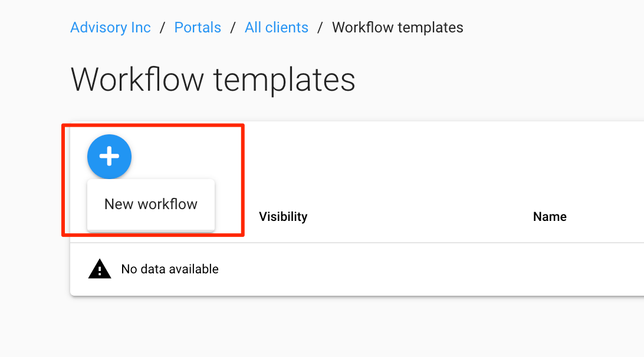Sort by the Visibility column header

(283, 217)
